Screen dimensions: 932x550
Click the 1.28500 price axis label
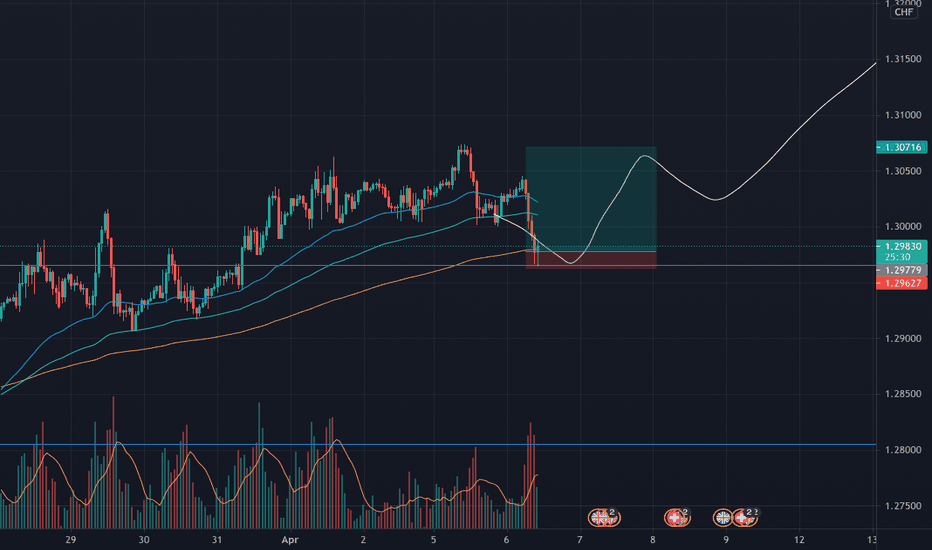(x=903, y=394)
